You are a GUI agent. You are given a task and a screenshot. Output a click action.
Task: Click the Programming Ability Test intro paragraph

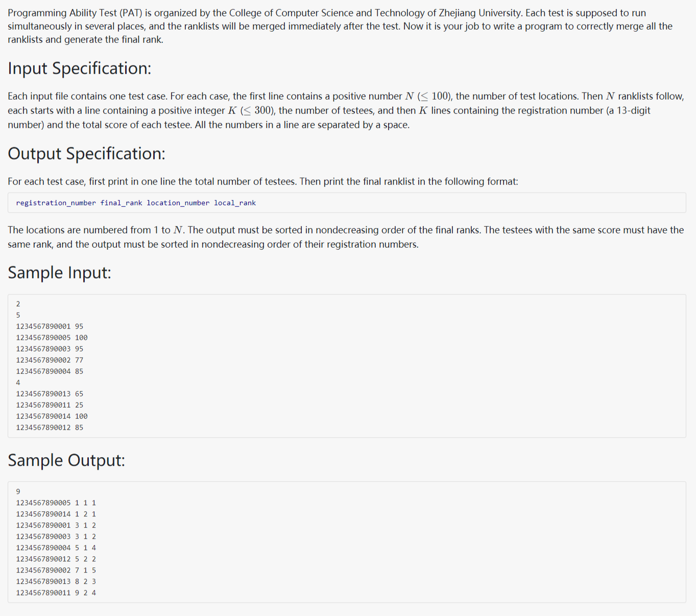coord(340,26)
